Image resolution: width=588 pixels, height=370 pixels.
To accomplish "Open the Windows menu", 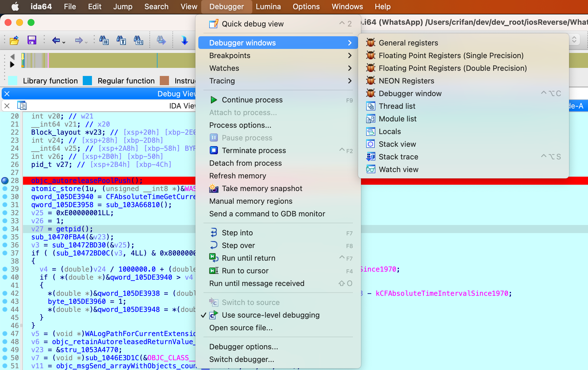I will pyautogui.click(x=347, y=7).
